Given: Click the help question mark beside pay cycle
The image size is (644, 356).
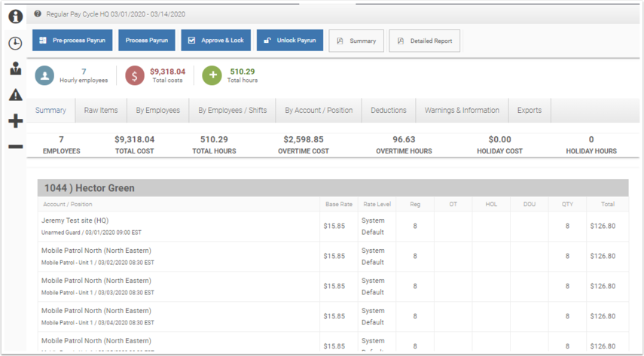Looking at the screenshot, I should (38, 14).
